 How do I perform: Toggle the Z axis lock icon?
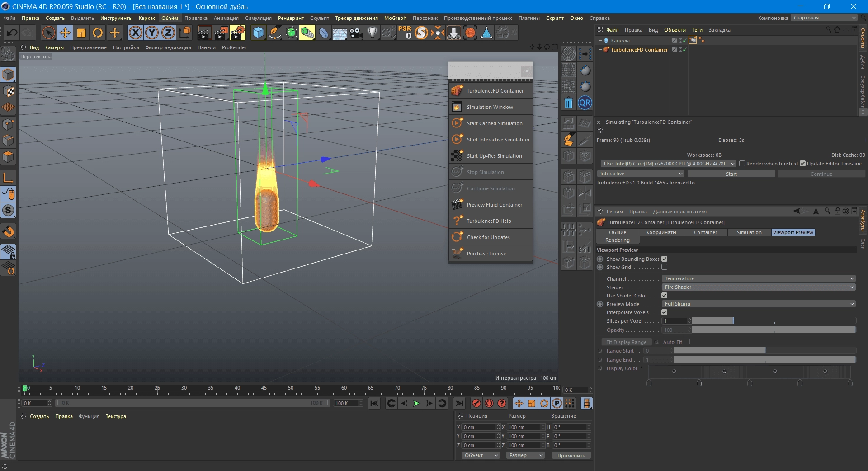coord(168,33)
